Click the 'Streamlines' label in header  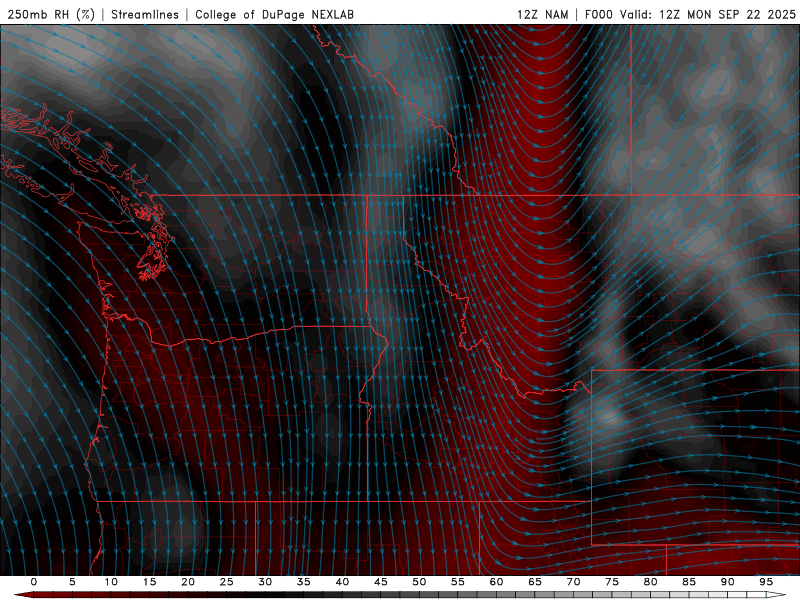(x=145, y=14)
